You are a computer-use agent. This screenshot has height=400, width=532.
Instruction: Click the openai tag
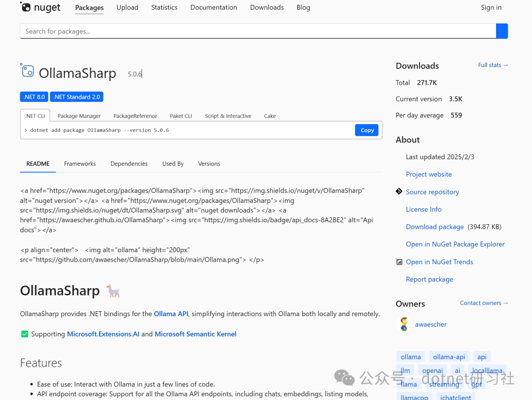(432, 371)
